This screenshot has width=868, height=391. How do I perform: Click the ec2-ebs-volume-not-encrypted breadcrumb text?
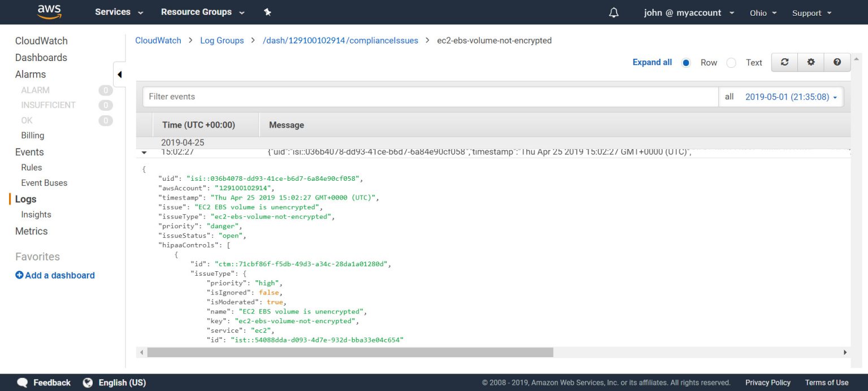[494, 41]
